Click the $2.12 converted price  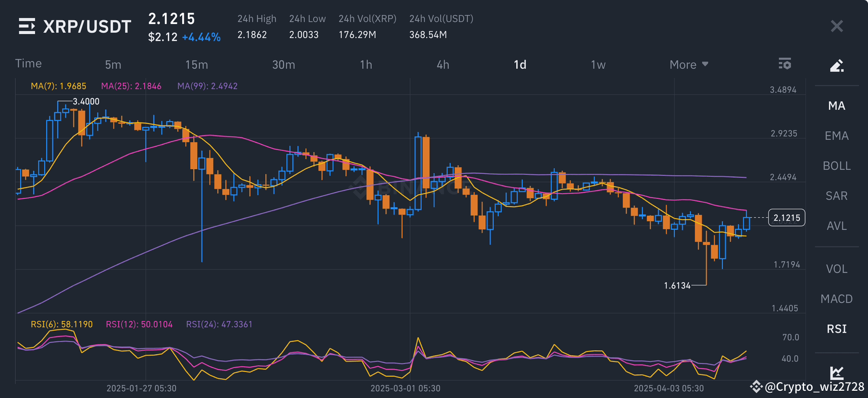tap(163, 37)
